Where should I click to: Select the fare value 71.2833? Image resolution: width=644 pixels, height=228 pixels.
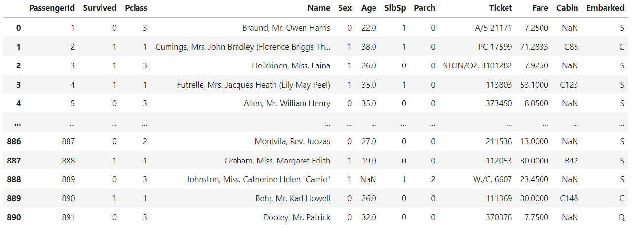click(534, 47)
